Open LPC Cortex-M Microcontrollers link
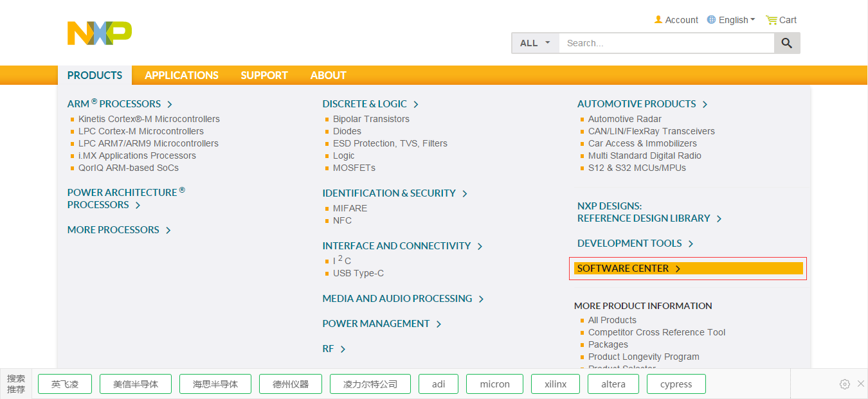 (x=141, y=131)
